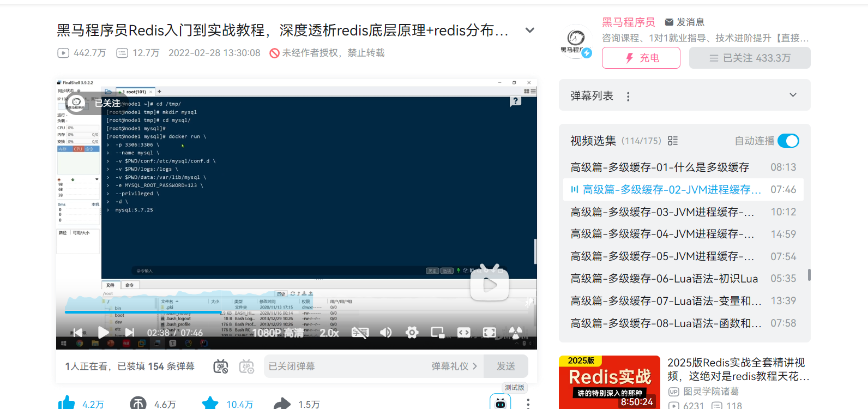This screenshot has height=409, width=868.
Task: Open the 黑马程序员 uploader avatar
Action: [576, 41]
